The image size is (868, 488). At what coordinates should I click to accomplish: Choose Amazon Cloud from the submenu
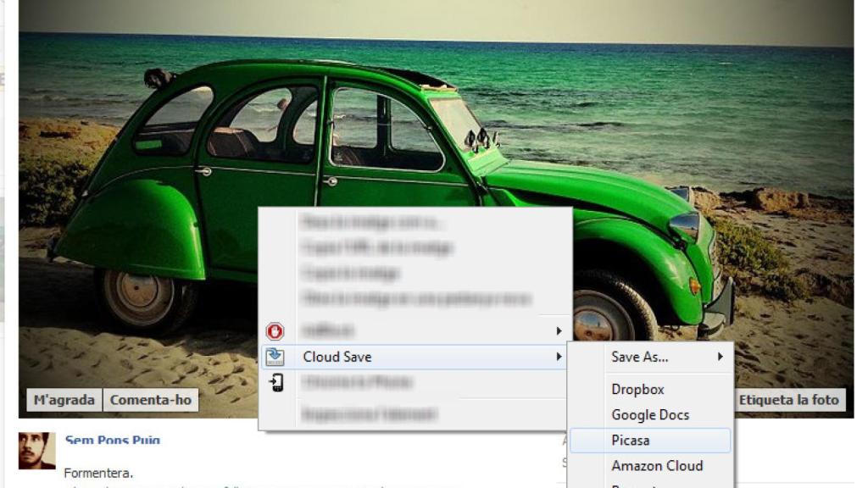[657, 466]
